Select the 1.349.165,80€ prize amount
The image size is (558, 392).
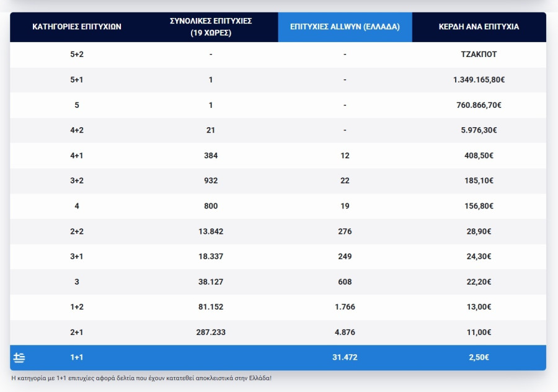pos(479,80)
